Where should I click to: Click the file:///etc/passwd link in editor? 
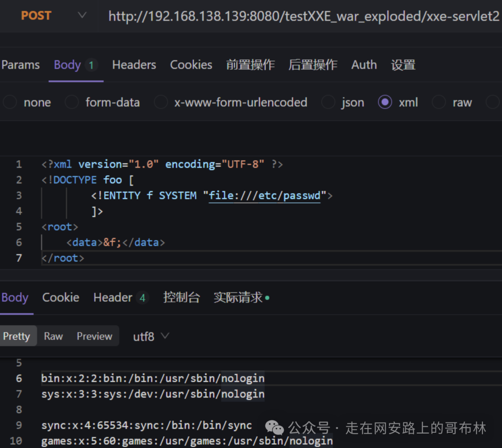click(x=264, y=196)
